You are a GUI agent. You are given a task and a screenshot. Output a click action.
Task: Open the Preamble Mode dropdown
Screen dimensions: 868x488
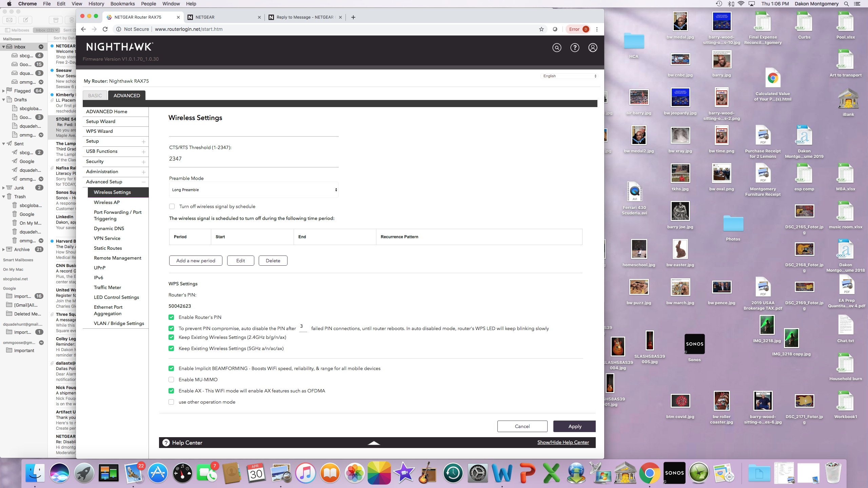coord(254,190)
